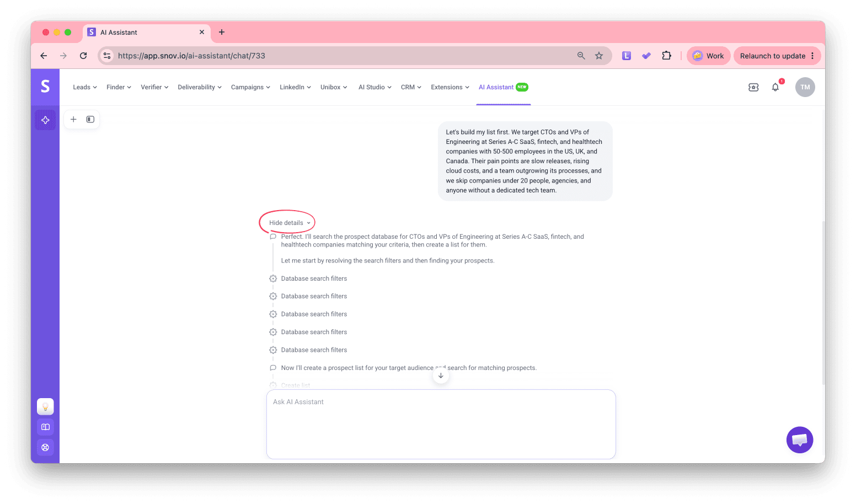Open the TM user avatar menu
856x504 pixels.
805,87
